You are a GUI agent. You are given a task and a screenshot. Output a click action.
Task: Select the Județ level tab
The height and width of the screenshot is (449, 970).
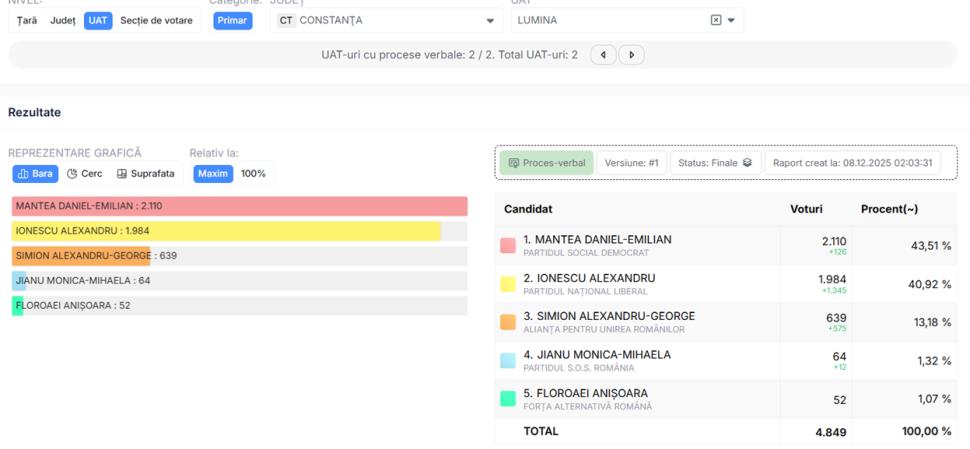click(x=63, y=20)
